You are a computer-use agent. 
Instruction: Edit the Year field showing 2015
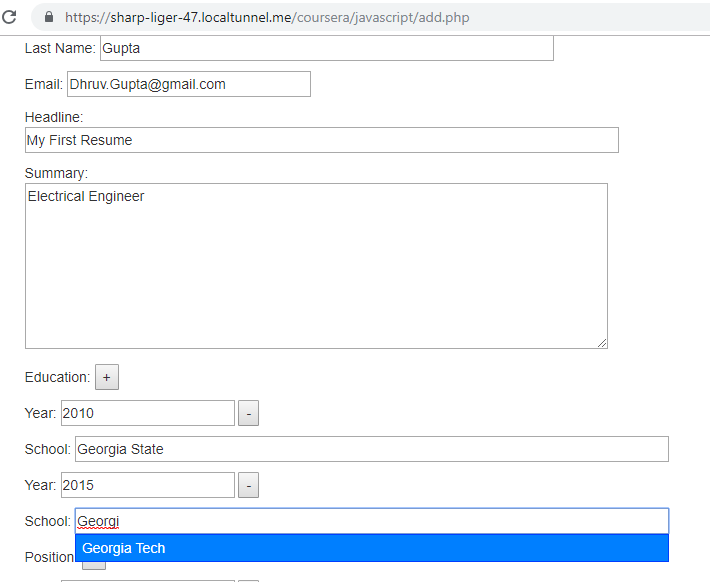tap(148, 485)
